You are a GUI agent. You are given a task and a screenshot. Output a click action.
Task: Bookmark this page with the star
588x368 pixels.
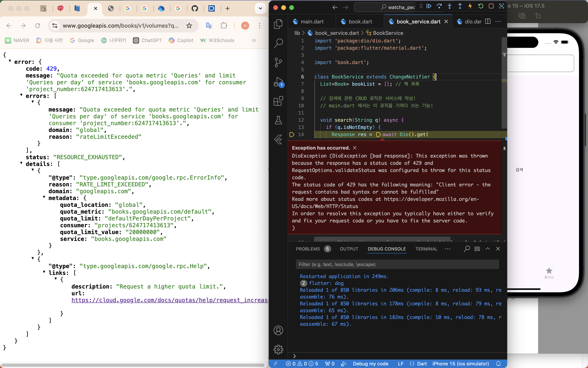tap(189, 26)
